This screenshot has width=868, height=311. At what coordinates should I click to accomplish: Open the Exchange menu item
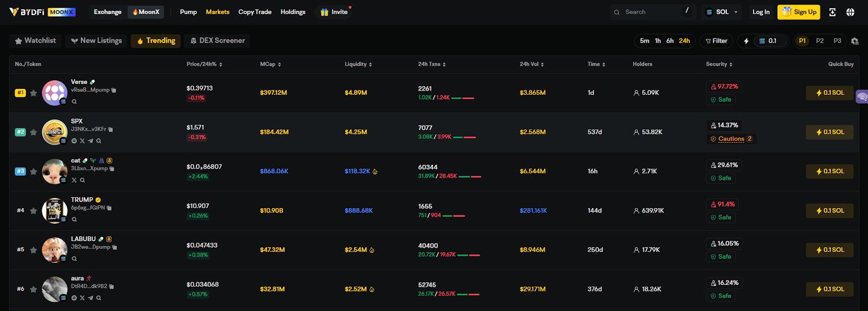click(x=107, y=12)
